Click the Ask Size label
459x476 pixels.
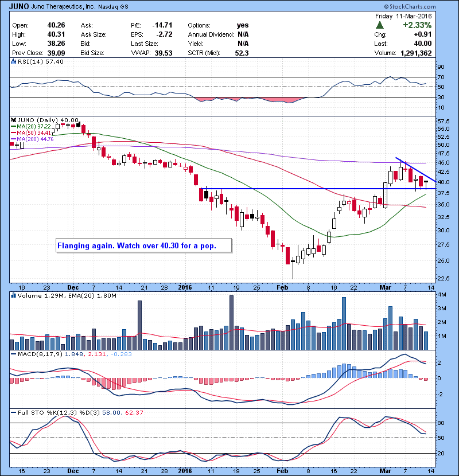pyautogui.click(x=94, y=34)
